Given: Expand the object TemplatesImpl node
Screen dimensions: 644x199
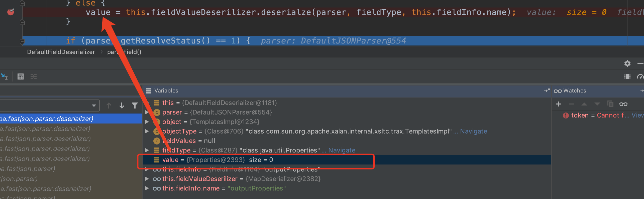Looking at the screenshot, I should tap(147, 122).
